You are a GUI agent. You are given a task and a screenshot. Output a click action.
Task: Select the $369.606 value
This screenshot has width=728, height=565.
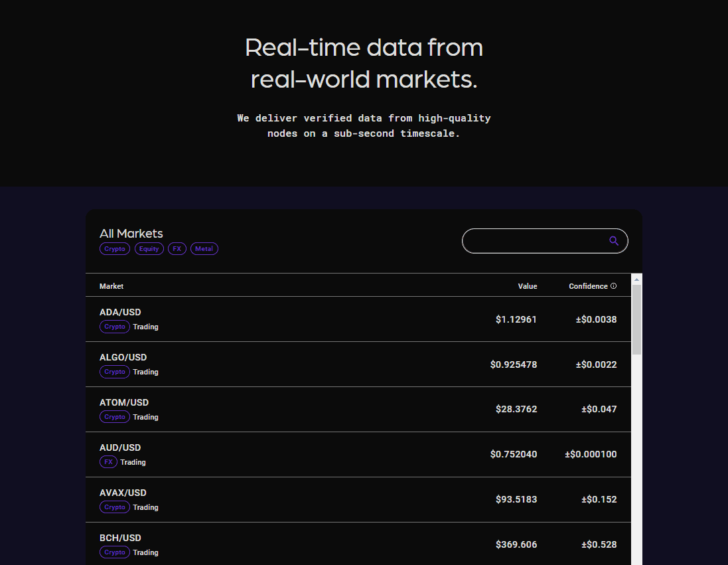[x=516, y=544]
